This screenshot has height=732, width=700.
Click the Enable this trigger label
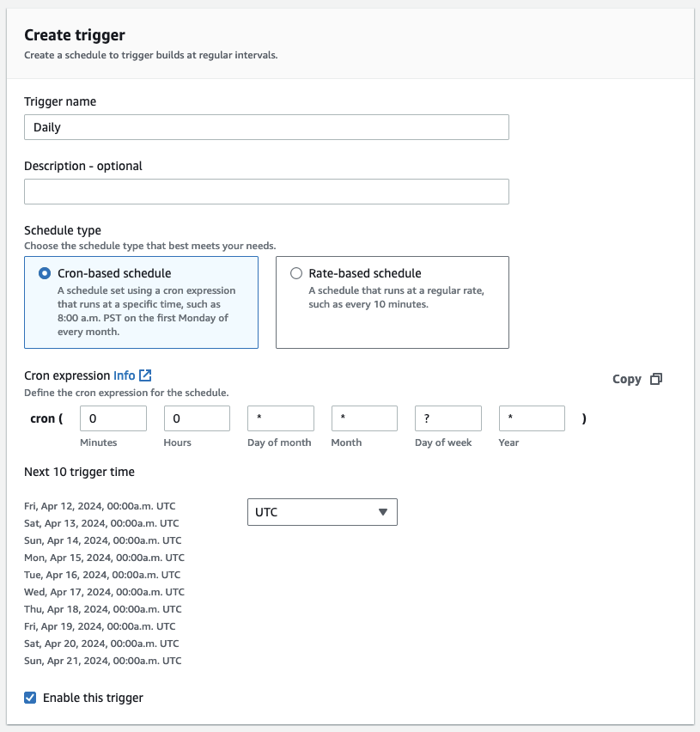click(x=93, y=698)
